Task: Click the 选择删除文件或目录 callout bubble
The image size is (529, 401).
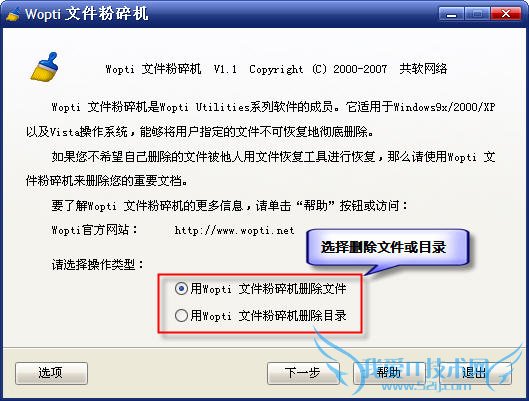Action: pyautogui.click(x=387, y=248)
